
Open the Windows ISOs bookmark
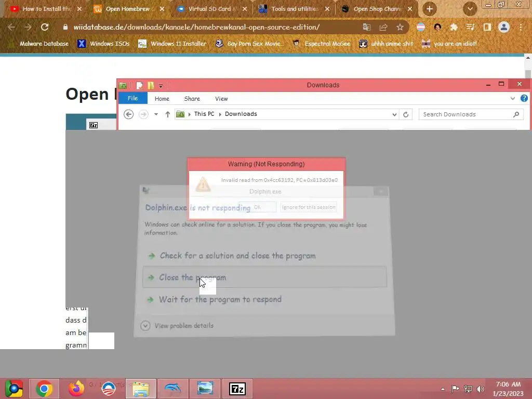[103, 44]
